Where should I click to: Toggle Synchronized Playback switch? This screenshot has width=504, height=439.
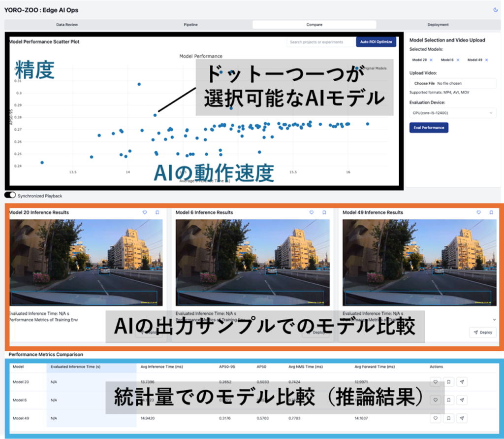10,195
